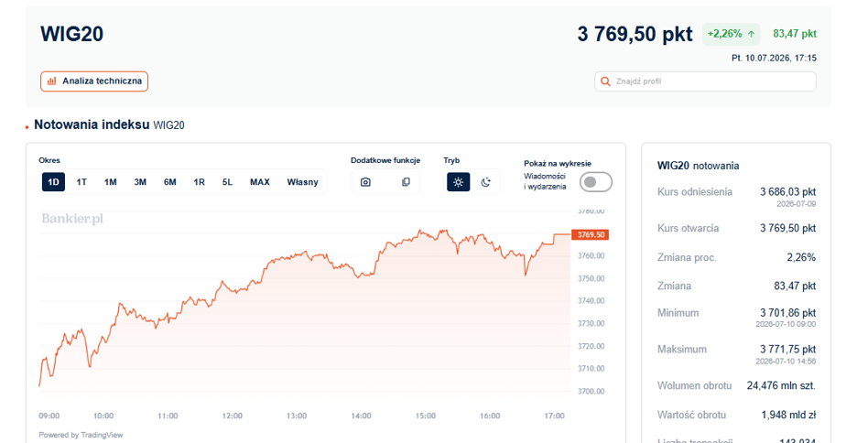Select the 1R period tab

200,182
